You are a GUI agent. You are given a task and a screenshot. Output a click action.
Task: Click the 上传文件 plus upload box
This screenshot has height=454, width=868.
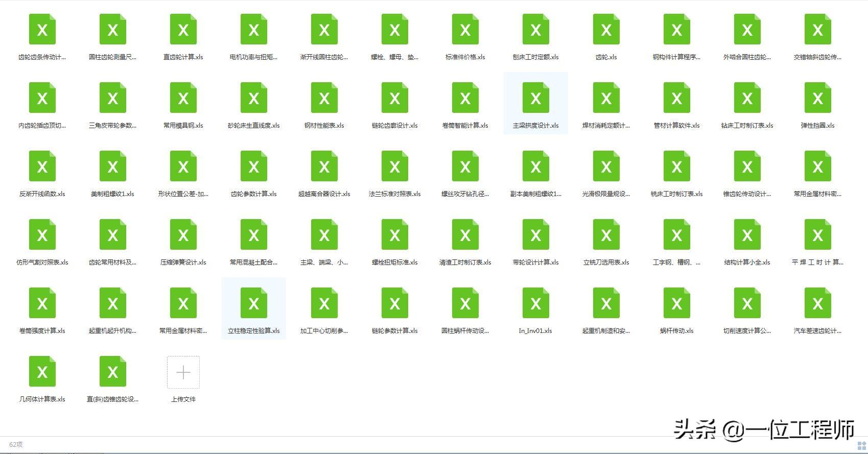click(x=183, y=372)
